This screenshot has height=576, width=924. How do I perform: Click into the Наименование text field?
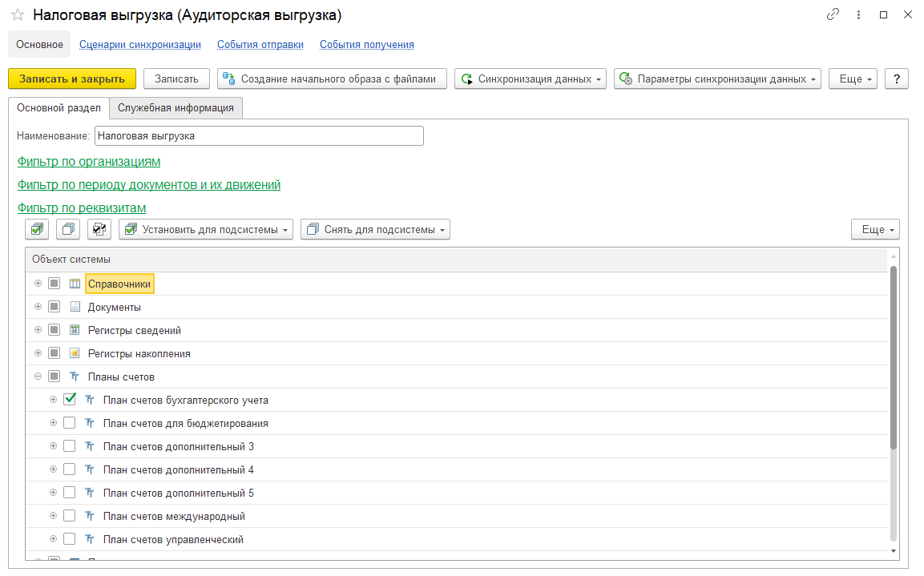(x=258, y=136)
